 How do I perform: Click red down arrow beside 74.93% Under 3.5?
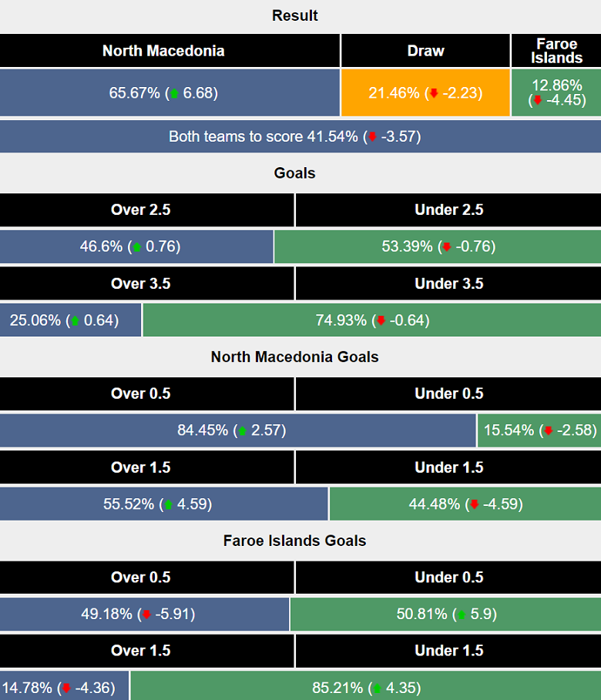pyautogui.click(x=379, y=320)
